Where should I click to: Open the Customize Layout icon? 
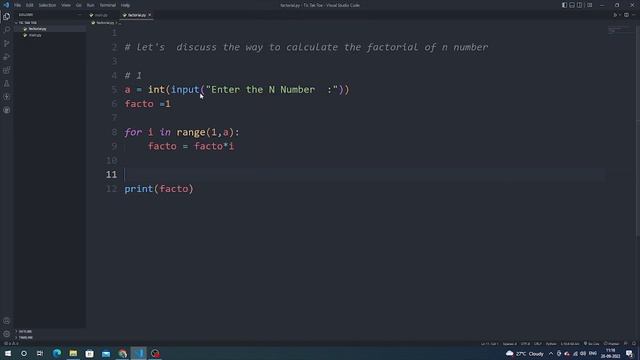(589, 5)
